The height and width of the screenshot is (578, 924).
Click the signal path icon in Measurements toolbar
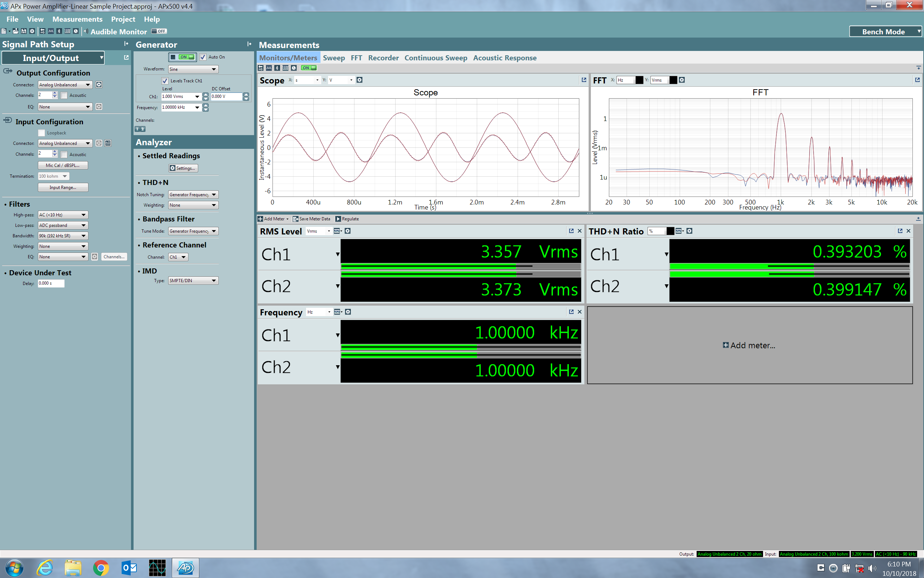point(260,68)
